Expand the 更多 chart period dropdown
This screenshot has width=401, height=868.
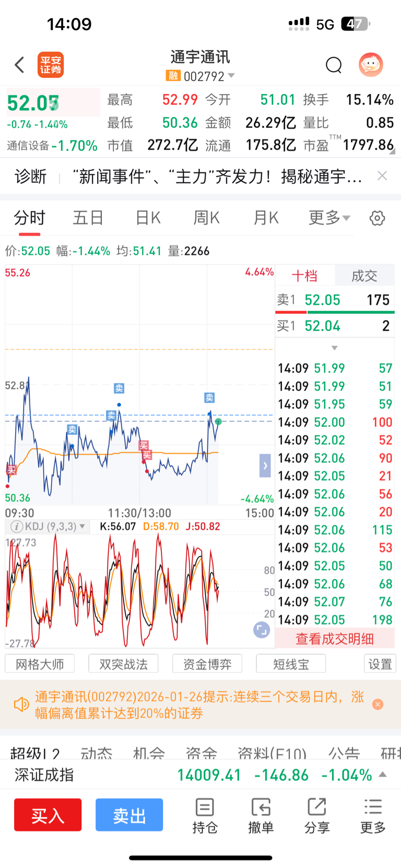[329, 218]
